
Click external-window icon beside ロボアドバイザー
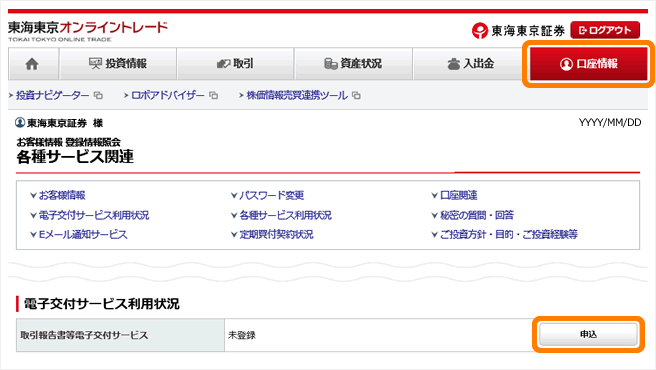tap(214, 95)
